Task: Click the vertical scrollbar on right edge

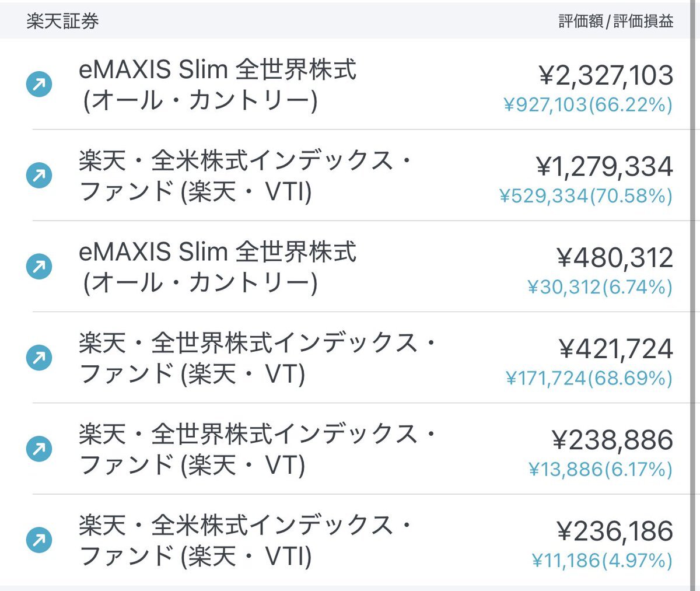Action: point(694,292)
